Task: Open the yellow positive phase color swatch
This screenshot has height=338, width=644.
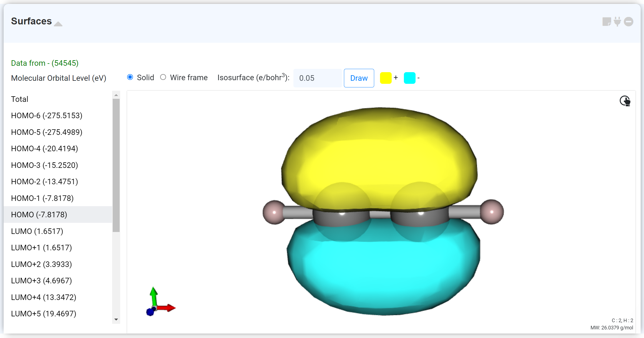Action: [x=386, y=78]
